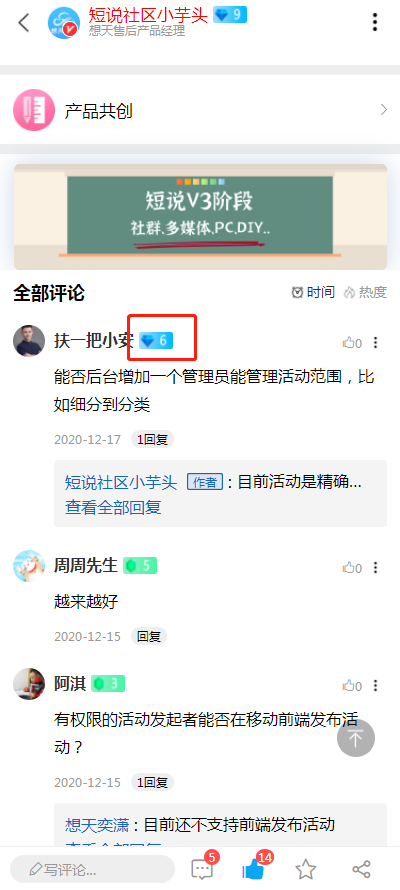Like 扶一把小安's comment
The image size is (400, 890).
352,343
